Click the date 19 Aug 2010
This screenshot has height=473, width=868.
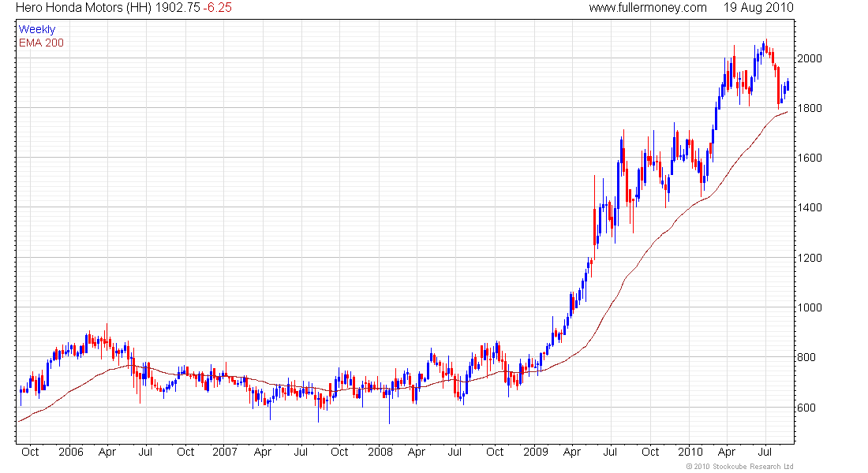pyautogui.click(x=758, y=8)
